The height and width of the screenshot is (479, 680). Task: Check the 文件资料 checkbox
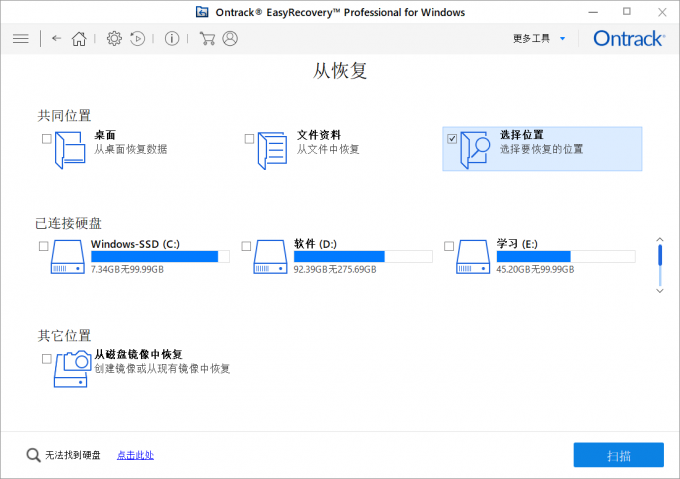(249, 139)
